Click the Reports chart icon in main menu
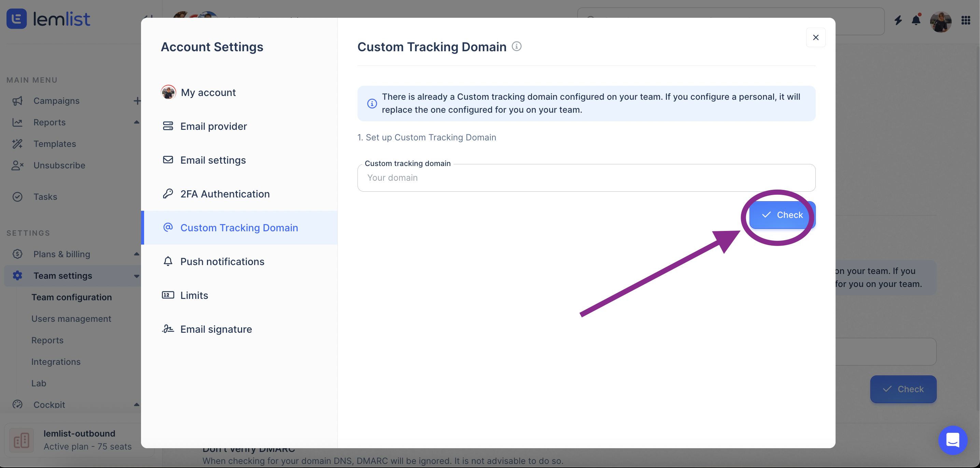The height and width of the screenshot is (468, 980). pos(17,123)
